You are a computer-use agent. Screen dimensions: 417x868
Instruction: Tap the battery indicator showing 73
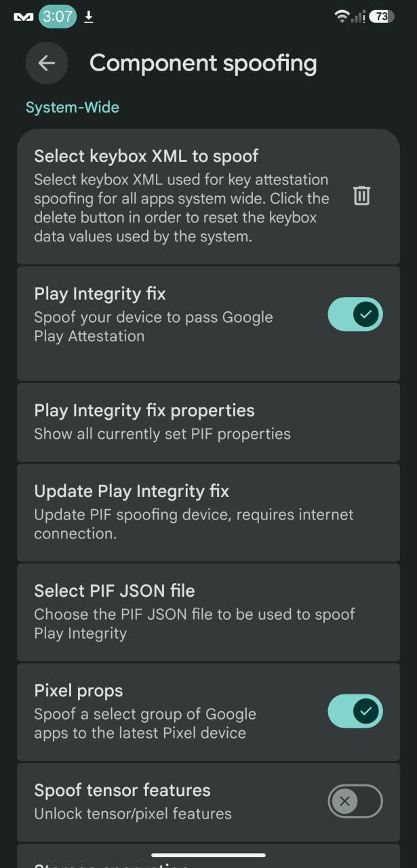coord(382,17)
